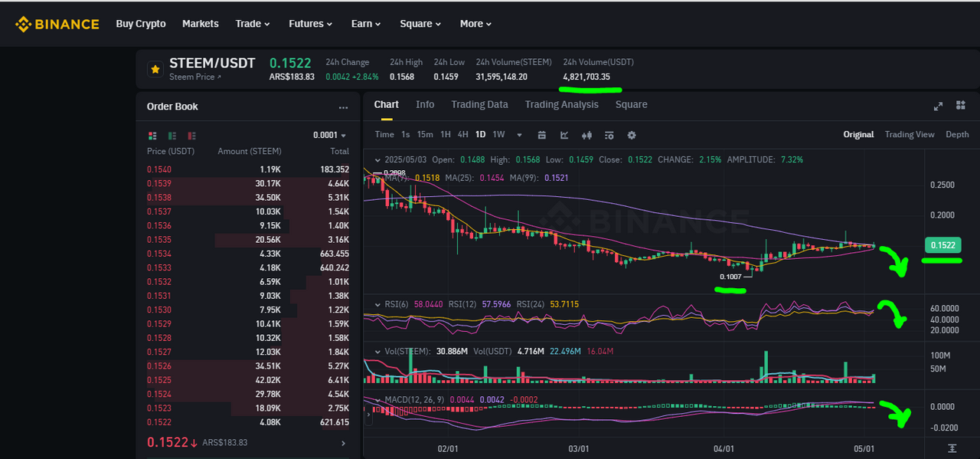This screenshot has height=459, width=980.
Task: Click the 0.1522 ask price row
Action: click(248, 422)
